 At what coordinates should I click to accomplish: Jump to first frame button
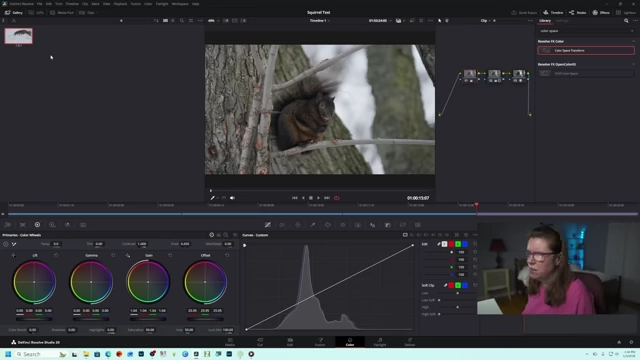[295, 198]
